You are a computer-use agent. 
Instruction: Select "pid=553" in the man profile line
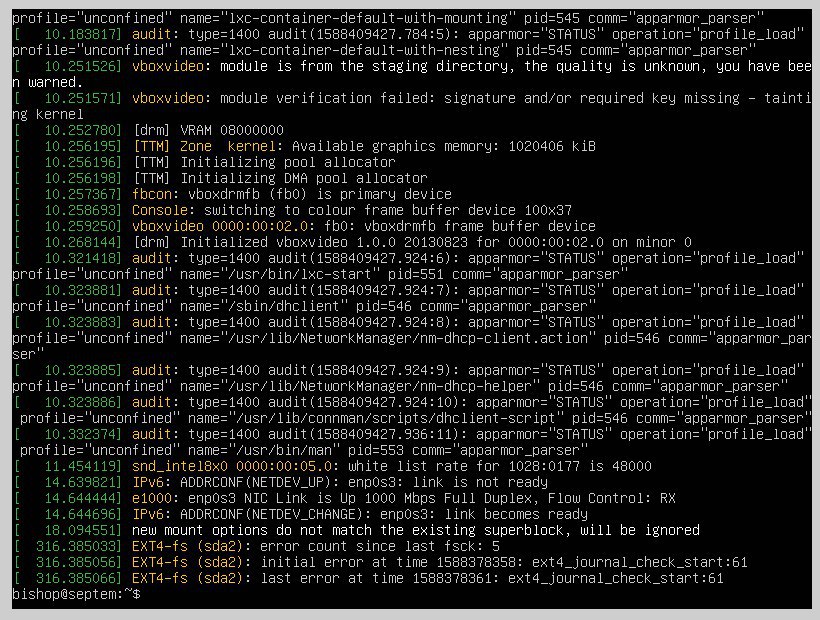[x=375, y=450]
